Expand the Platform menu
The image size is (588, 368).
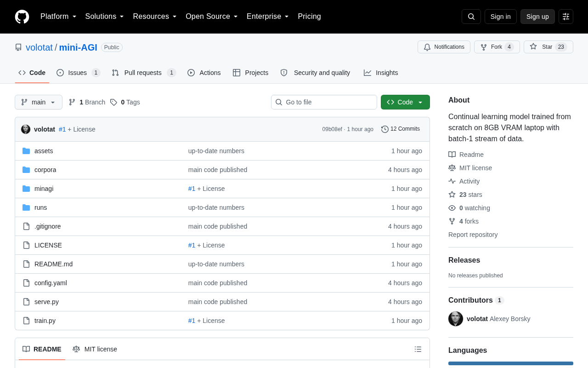(58, 17)
